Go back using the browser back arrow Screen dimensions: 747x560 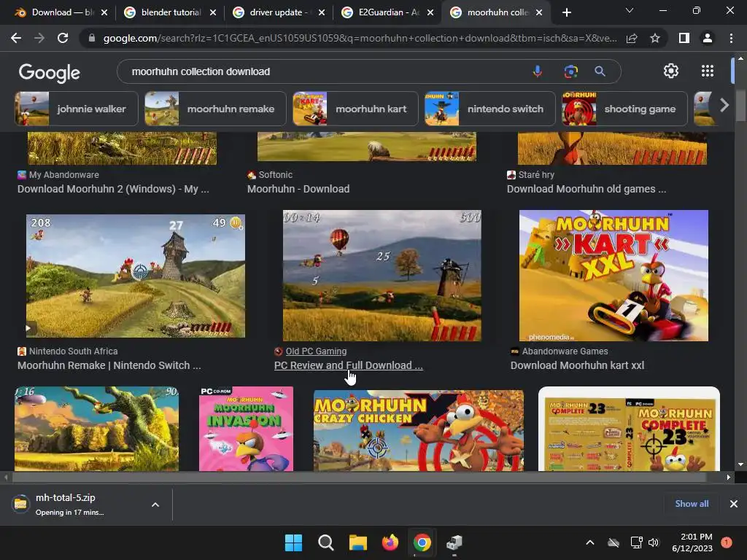point(16,38)
